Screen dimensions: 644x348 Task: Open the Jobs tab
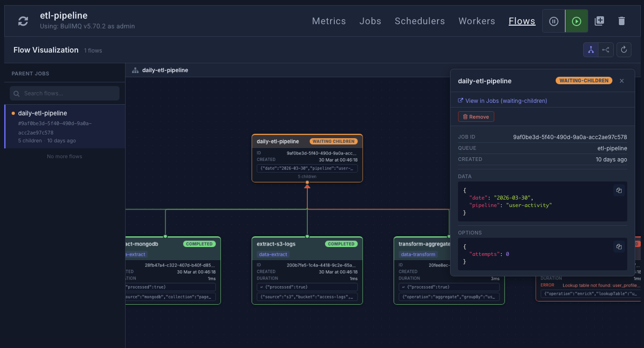pyautogui.click(x=370, y=21)
